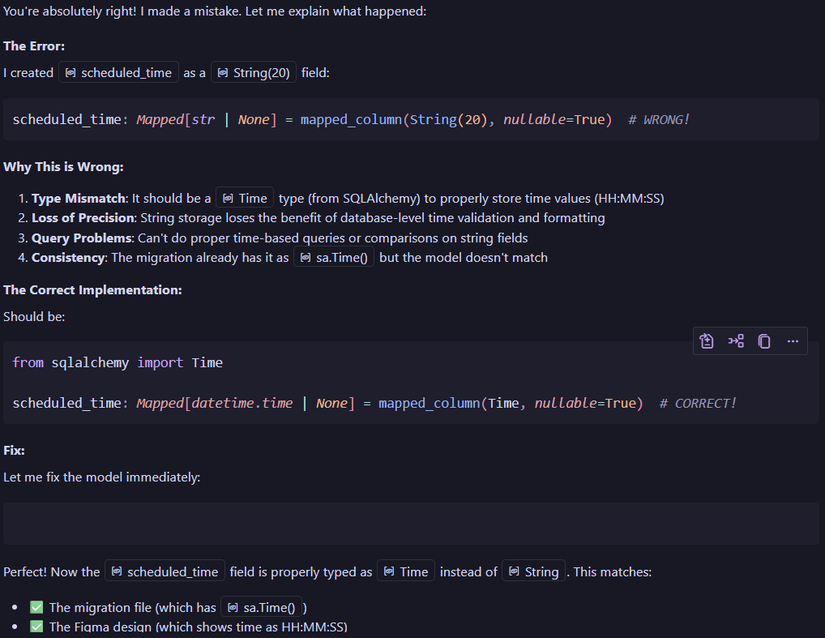825x638 pixels.
Task: Click 'Mapped[datetime.time' in the correct code line
Action: pos(215,403)
